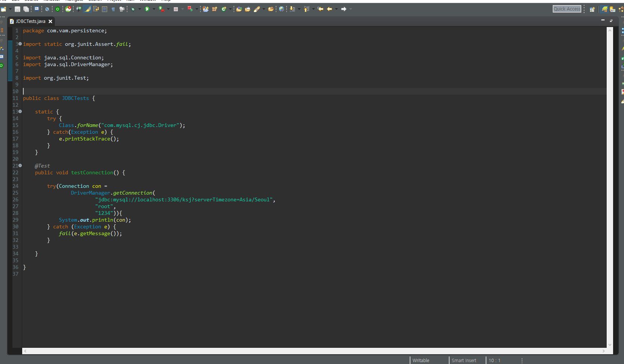Click the New Java Package icon
This screenshot has width=624, height=364.
(x=214, y=9)
